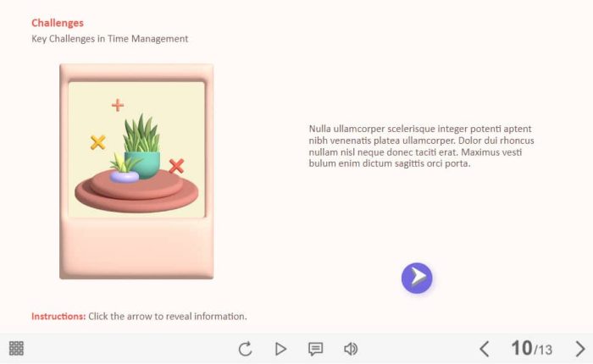Screen dimensions: 593x364
Task: Mute audio with the speaker icon
Action: pos(351,349)
